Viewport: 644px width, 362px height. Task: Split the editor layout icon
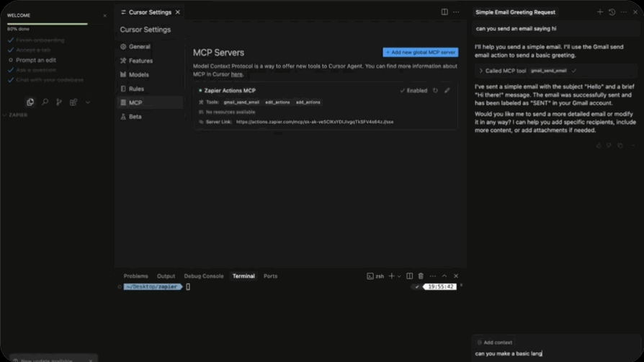click(x=444, y=12)
